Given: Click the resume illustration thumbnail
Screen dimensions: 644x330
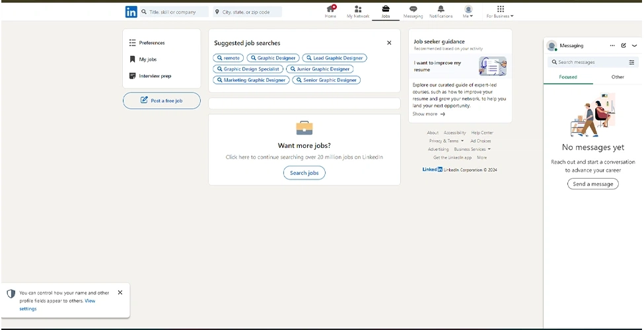Looking at the screenshot, I should [x=493, y=66].
